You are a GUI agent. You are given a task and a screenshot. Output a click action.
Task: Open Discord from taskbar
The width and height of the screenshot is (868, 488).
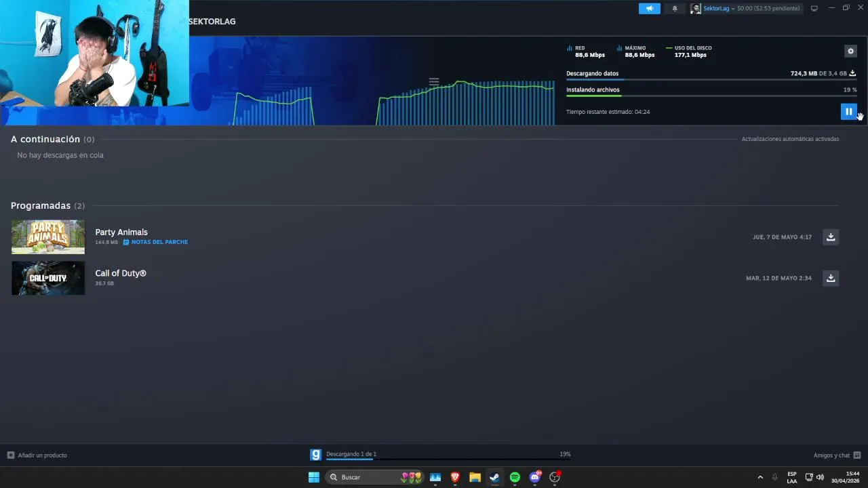pos(535,477)
